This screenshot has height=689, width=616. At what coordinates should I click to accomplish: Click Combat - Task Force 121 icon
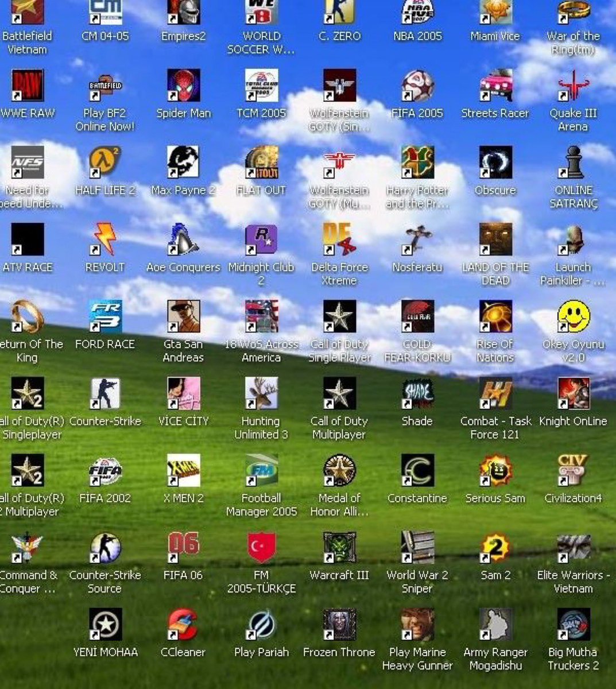(x=495, y=393)
